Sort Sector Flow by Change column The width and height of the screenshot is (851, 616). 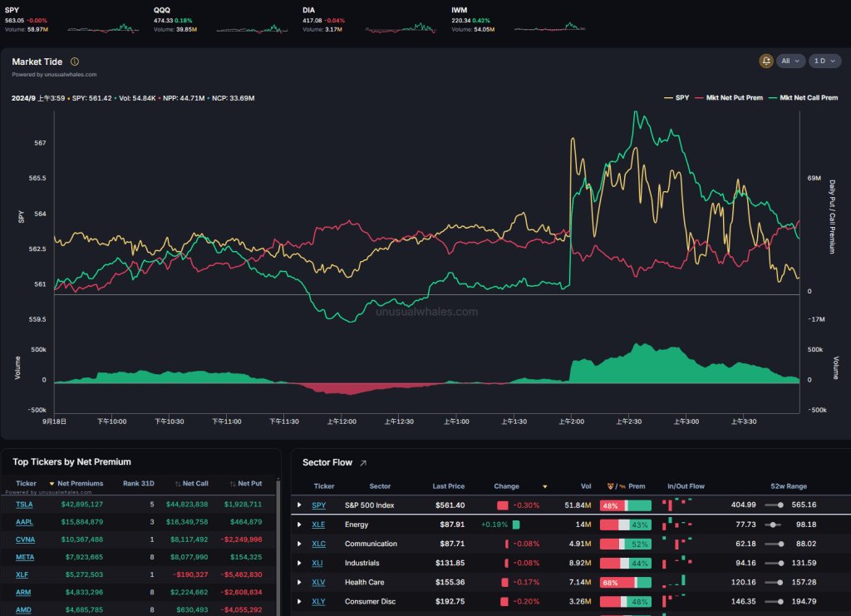tap(506, 486)
